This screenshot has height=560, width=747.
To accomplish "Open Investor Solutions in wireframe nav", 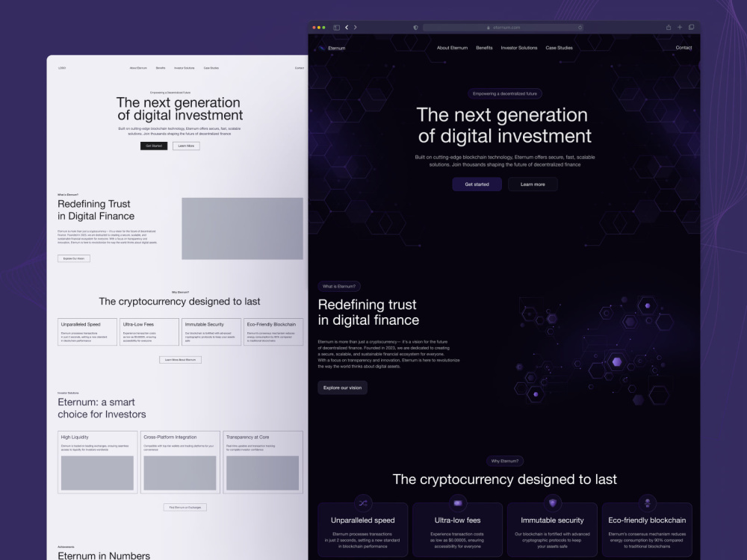I will coord(185,68).
